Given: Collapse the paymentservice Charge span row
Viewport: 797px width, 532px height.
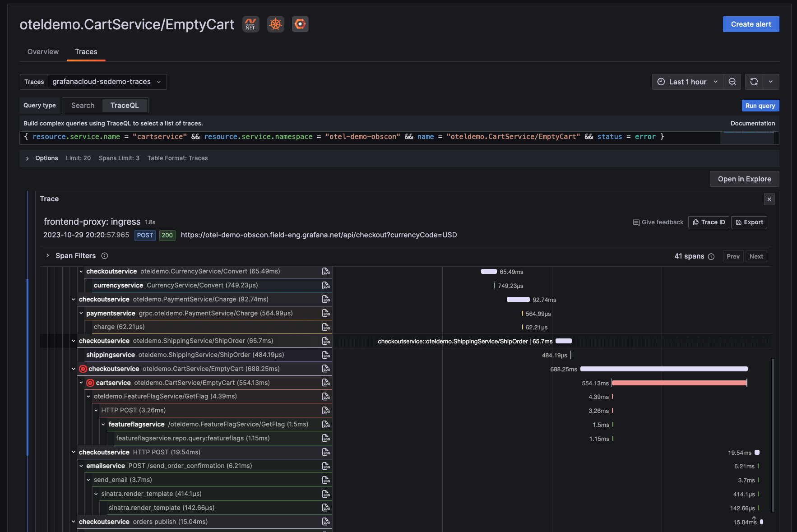Looking at the screenshot, I should (81, 313).
